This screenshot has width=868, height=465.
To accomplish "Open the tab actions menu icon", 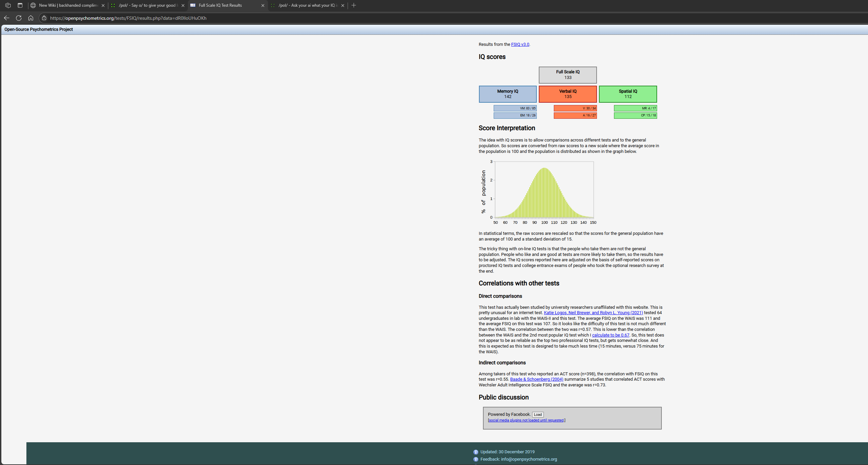I will tap(20, 5).
